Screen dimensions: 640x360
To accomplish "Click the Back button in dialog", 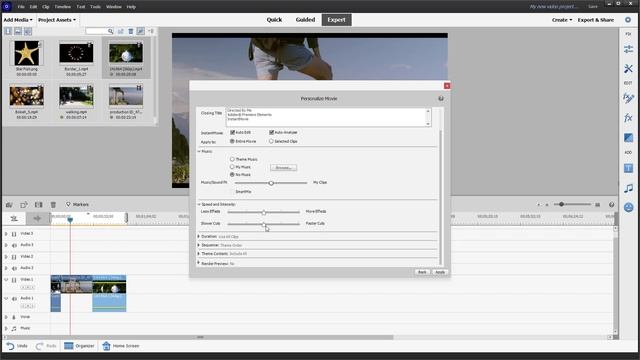I will point(422,272).
